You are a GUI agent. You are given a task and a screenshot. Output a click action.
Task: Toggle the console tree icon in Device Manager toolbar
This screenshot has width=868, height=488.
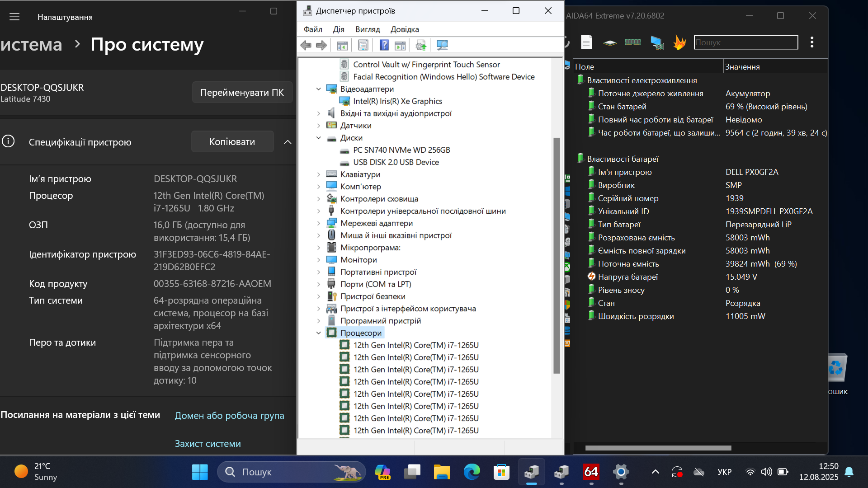pyautogui.click(x=342, y=45)
